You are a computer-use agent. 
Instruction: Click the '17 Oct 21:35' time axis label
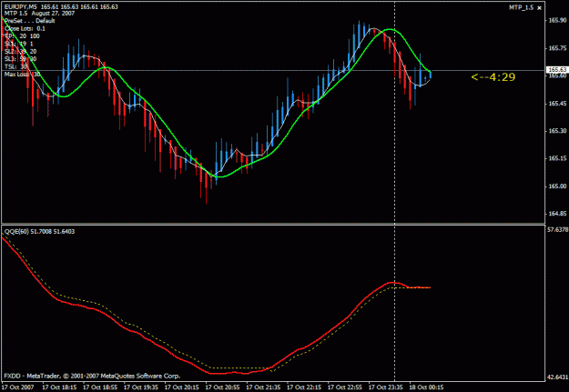(263, 387)
